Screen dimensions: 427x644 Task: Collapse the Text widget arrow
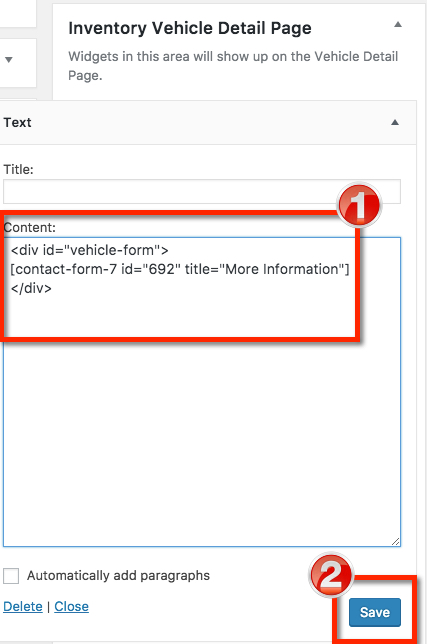click(395, 122)
